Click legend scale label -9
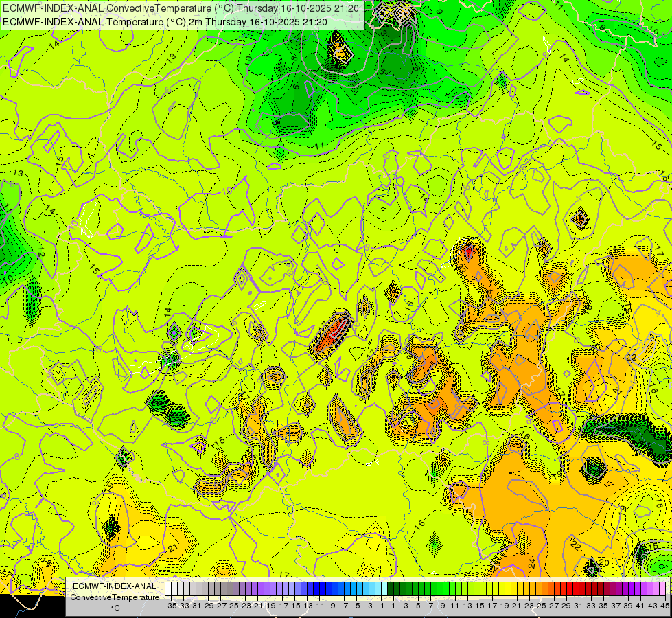The height and width of the screenshot is (618, 672). coord(332,606)
